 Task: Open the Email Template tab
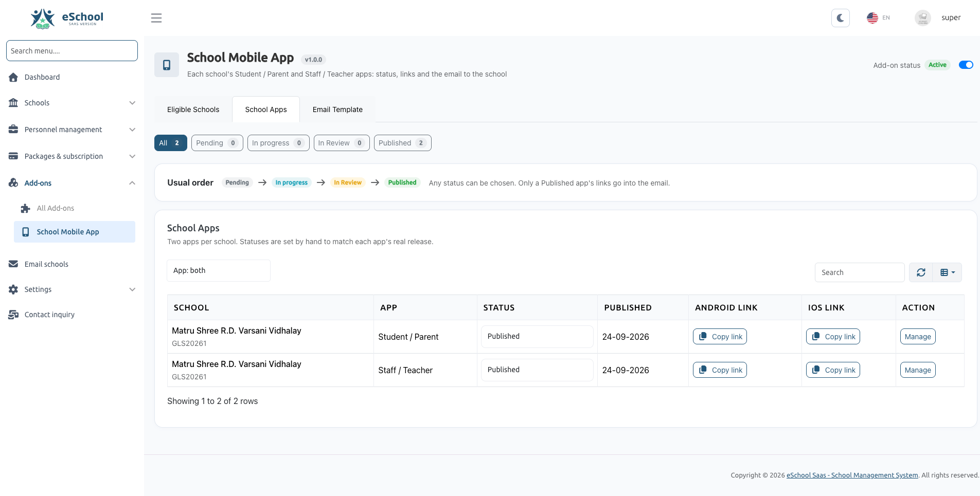337,109
